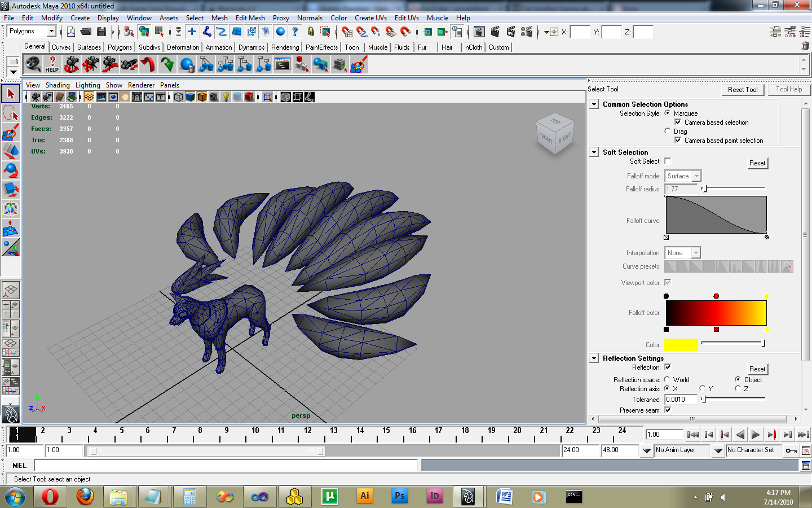Set Reflection space to World
The width and height of the screenshot is (812, 508).
pyautogui.click(x=668, y=379)
